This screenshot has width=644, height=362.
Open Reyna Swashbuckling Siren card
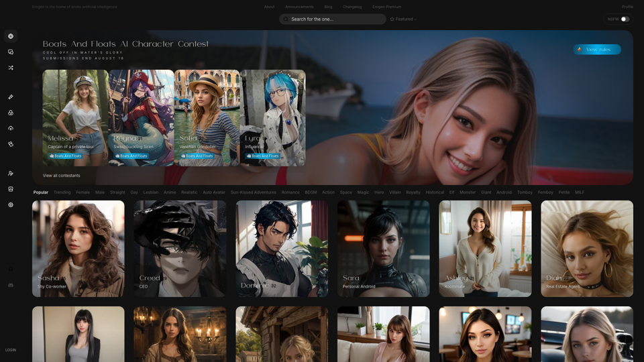[142, 118]
